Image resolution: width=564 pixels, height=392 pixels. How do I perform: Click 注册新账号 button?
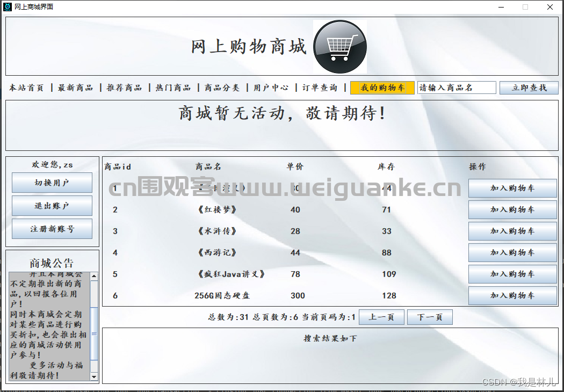click(52, 229)
